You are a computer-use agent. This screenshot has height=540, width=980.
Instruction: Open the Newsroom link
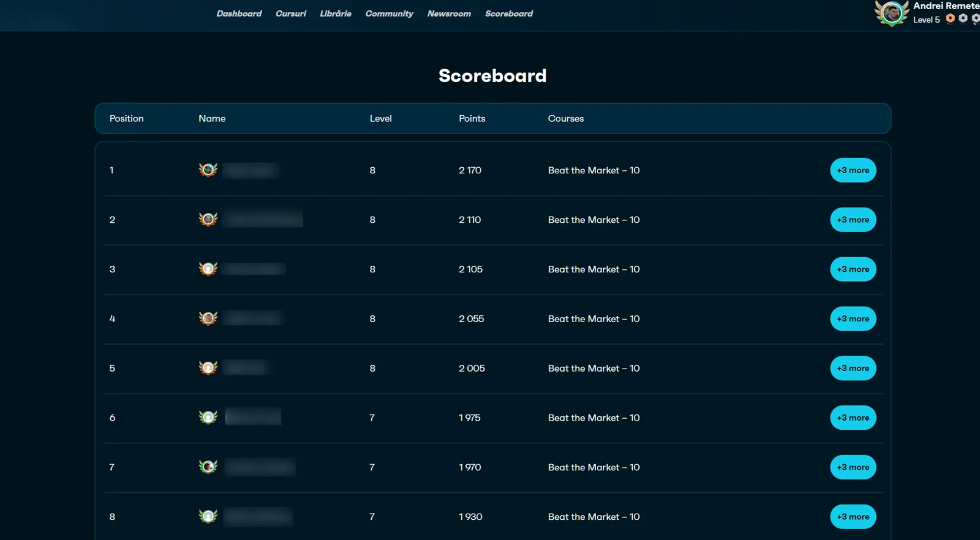[449, 13]
